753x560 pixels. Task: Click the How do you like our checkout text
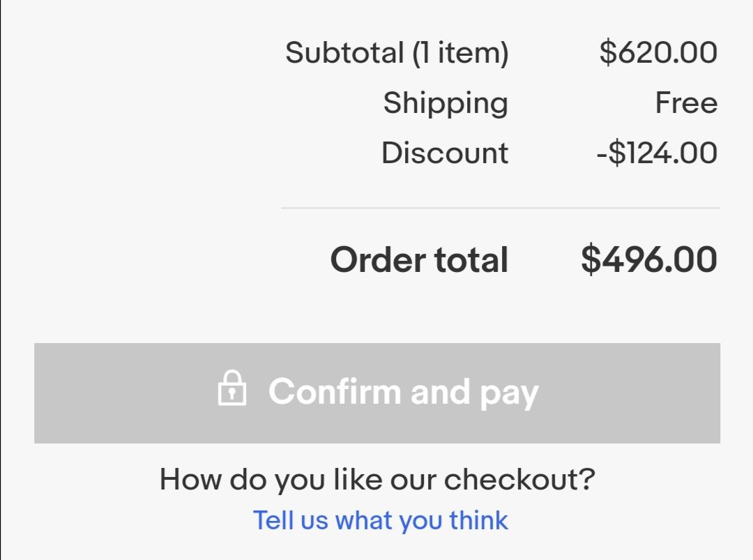click(377, 479)
